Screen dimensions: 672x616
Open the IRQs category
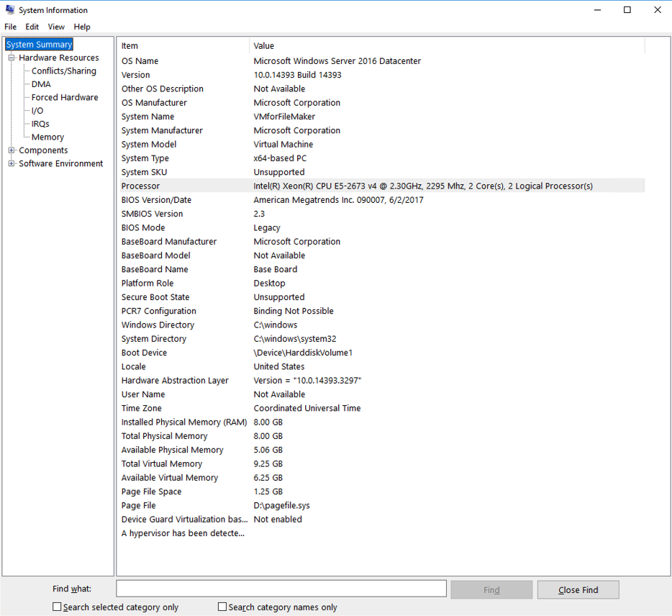(40, 124)
